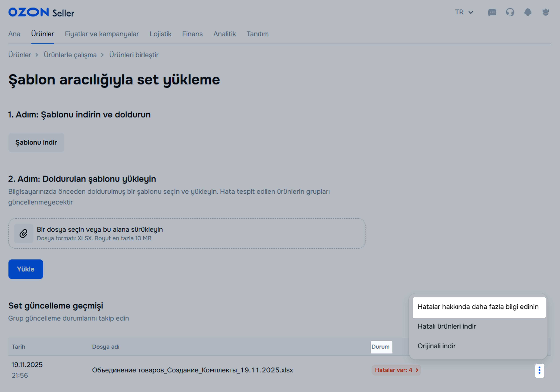Click the paperclip attach file icon
Screen dimensions: 560x392
coord(23,233)
